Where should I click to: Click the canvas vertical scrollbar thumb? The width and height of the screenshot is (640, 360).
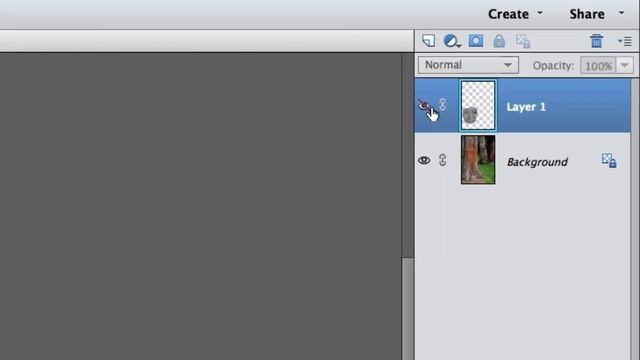point(408,309)
